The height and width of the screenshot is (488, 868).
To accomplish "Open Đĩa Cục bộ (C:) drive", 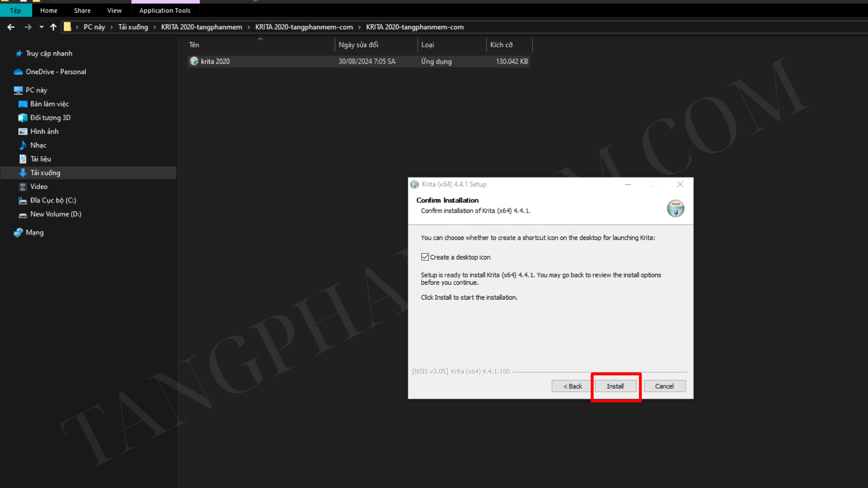I will pos(53,200).
